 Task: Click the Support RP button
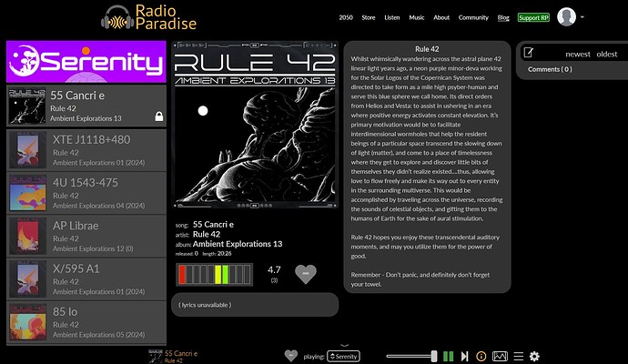pos(533,17)
